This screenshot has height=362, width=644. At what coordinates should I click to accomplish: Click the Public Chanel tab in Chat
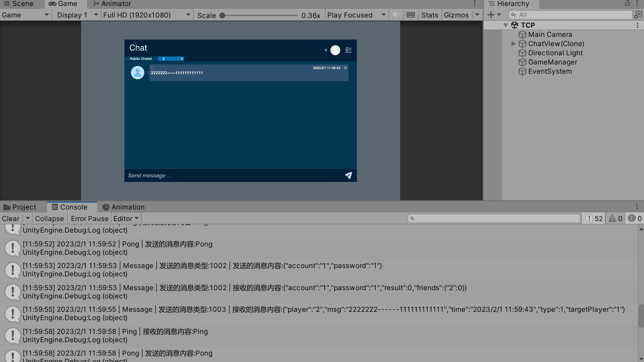point(141,59)
